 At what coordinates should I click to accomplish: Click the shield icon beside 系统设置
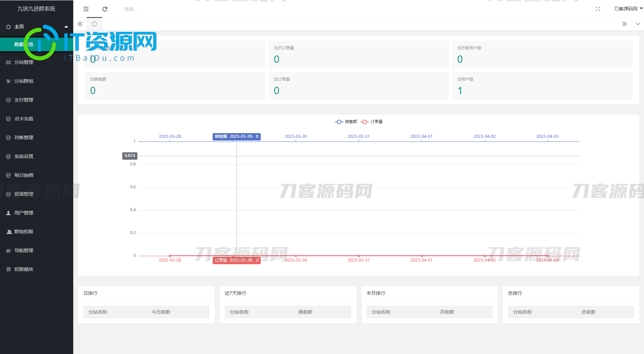click(x=8, y=156)
